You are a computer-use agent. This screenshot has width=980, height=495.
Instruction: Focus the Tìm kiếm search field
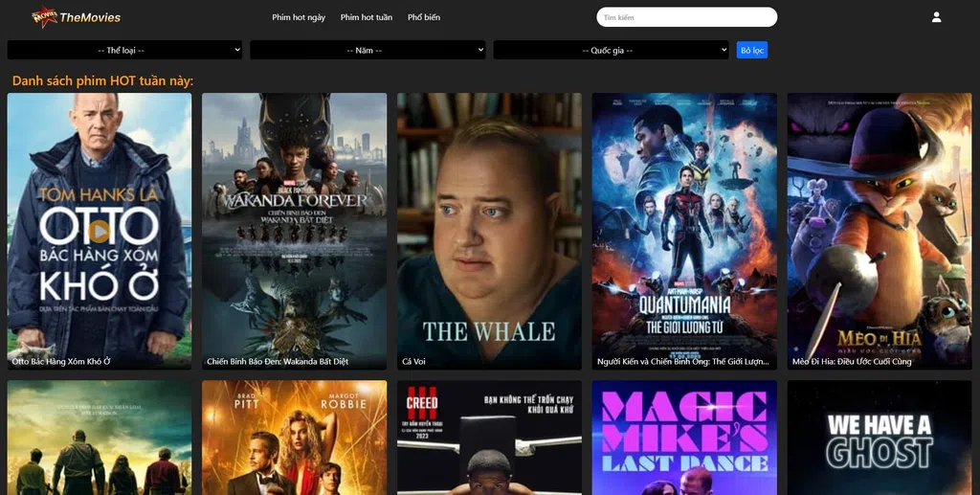687,17
